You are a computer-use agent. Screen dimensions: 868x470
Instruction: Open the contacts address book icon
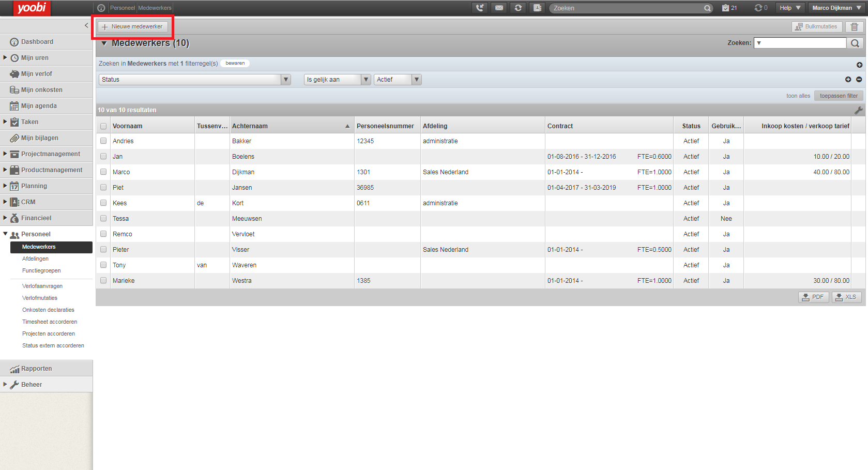point(537,8)
